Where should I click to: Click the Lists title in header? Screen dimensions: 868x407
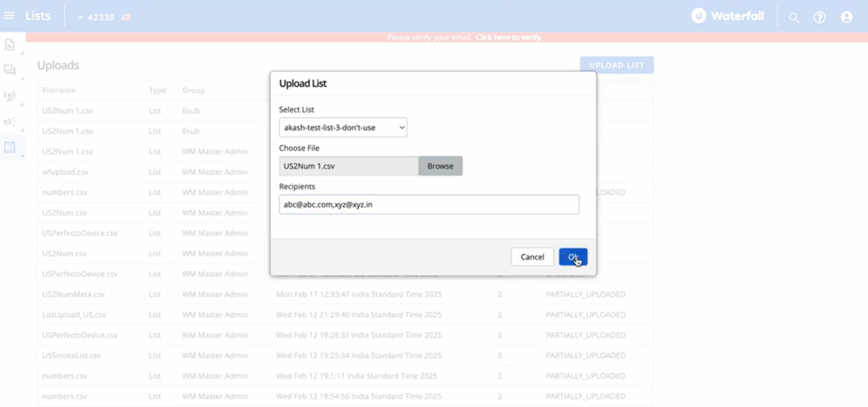tap(37, 15)
